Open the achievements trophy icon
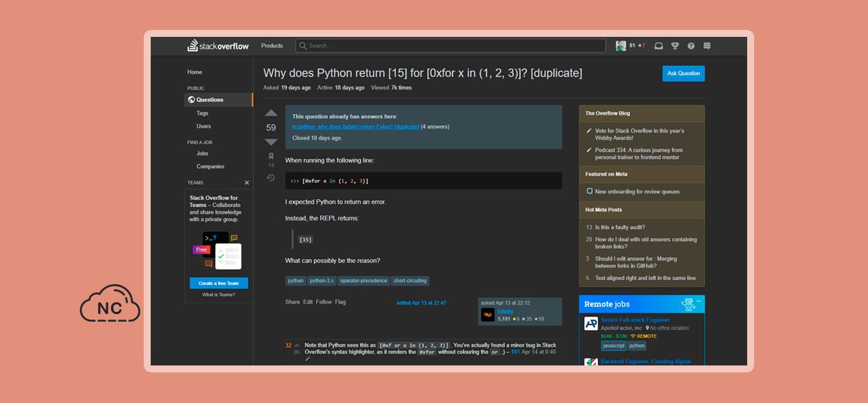 (675, 46)
